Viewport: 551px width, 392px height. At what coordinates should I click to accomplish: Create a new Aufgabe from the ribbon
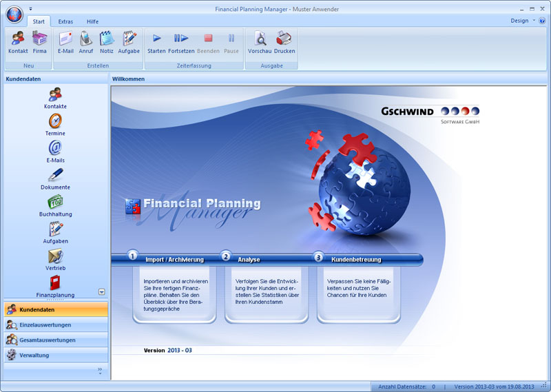(129, 39)
